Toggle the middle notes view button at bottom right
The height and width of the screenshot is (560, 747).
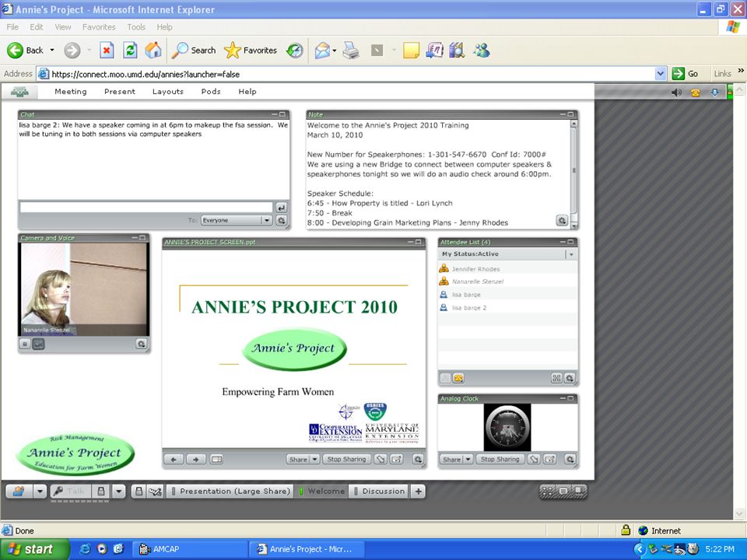[563, 491]
